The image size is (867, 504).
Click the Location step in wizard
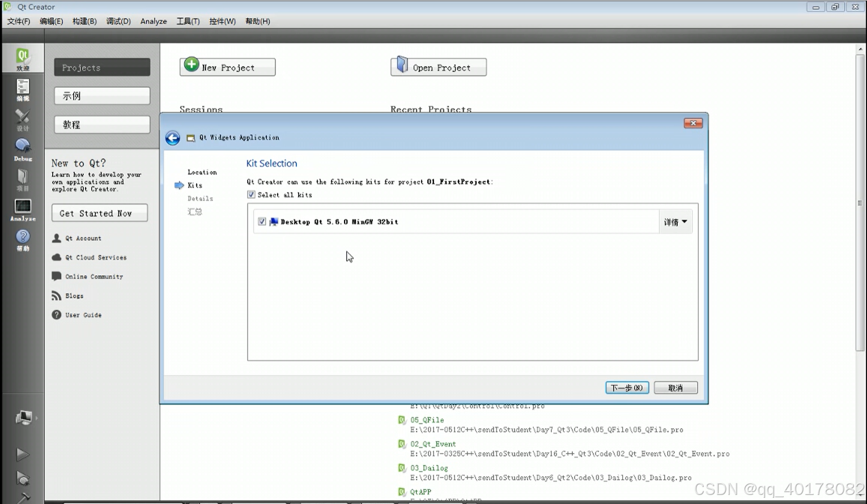click(x=202, y=172)
